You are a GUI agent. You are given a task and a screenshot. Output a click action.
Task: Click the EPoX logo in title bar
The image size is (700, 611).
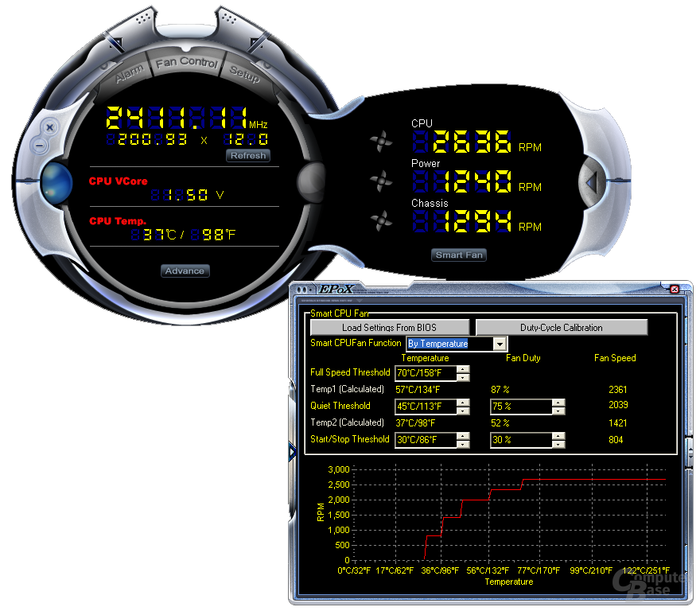(x=336, y=290)
